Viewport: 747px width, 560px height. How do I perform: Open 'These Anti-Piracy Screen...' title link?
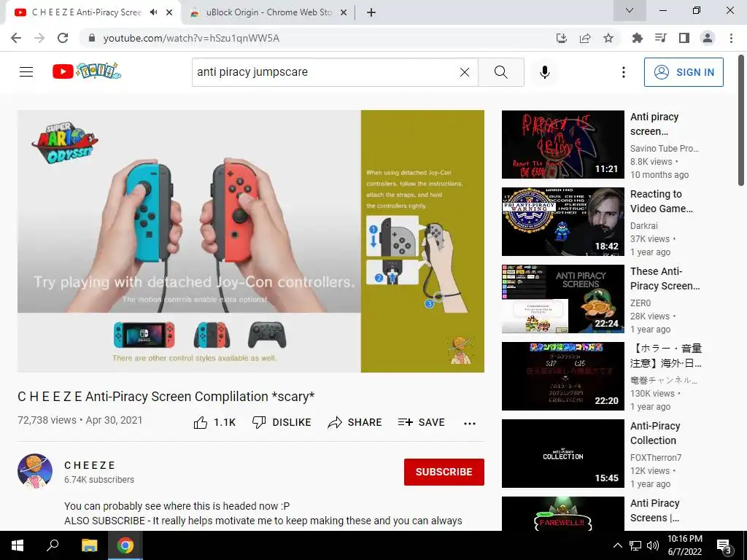click(665, 279)
